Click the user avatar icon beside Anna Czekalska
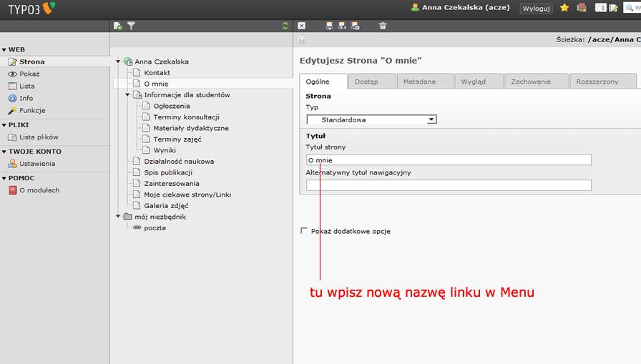 pyautogui.click(x=415, y=7)
